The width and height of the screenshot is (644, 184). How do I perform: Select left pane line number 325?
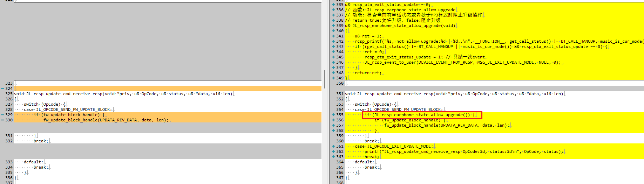[9, 94]
